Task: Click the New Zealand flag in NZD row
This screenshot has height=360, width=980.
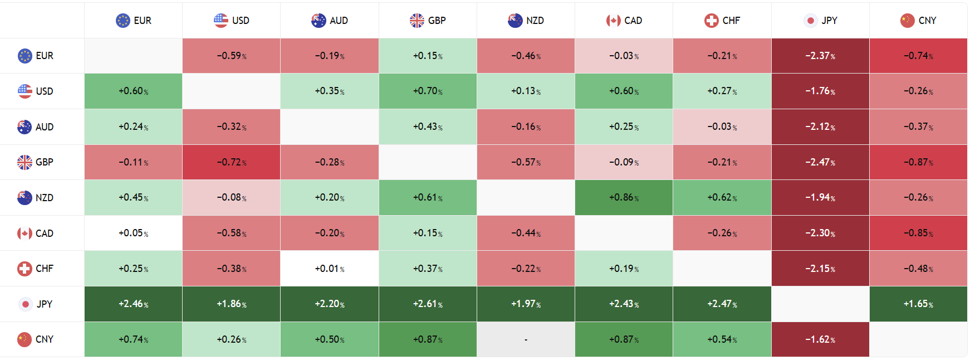Action: coord(24,198)
